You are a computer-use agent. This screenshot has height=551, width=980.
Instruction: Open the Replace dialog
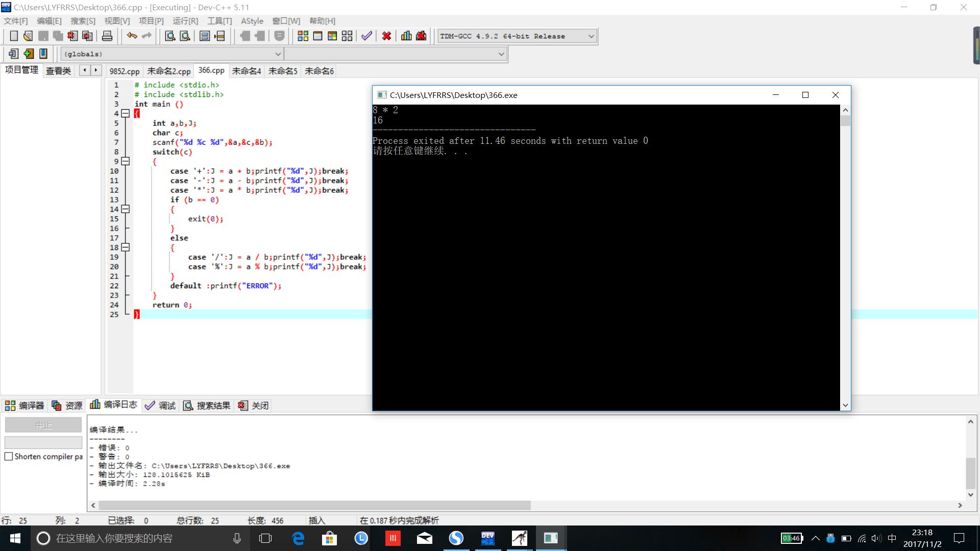(185, 36)
